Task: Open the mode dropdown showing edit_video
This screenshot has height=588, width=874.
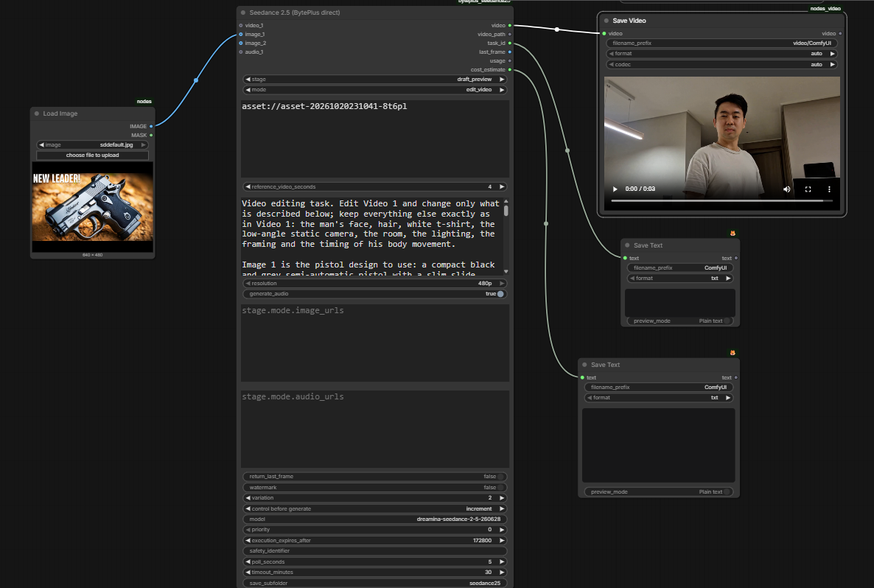Action: click(x=374, y=90)
